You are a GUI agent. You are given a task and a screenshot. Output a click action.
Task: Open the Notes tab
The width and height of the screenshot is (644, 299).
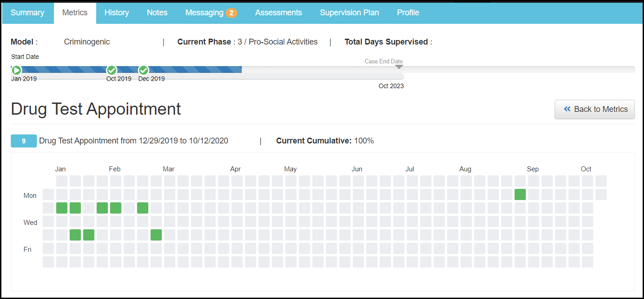(x=157, y=13)
